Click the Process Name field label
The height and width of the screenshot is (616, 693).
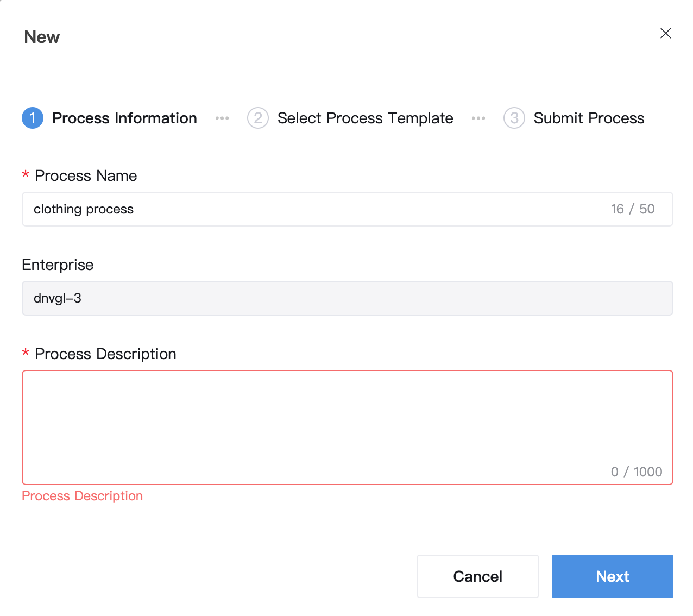pyautogui.click(x=86, y=175)
